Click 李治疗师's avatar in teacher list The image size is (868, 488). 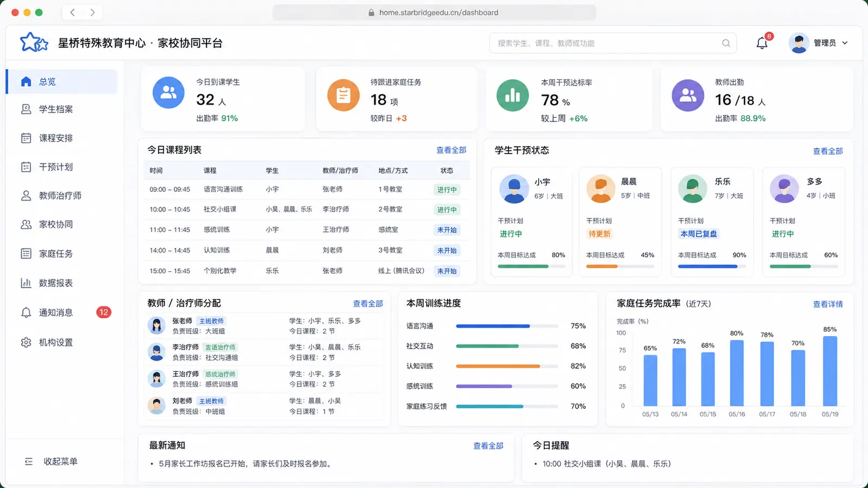tap(157, 352)
